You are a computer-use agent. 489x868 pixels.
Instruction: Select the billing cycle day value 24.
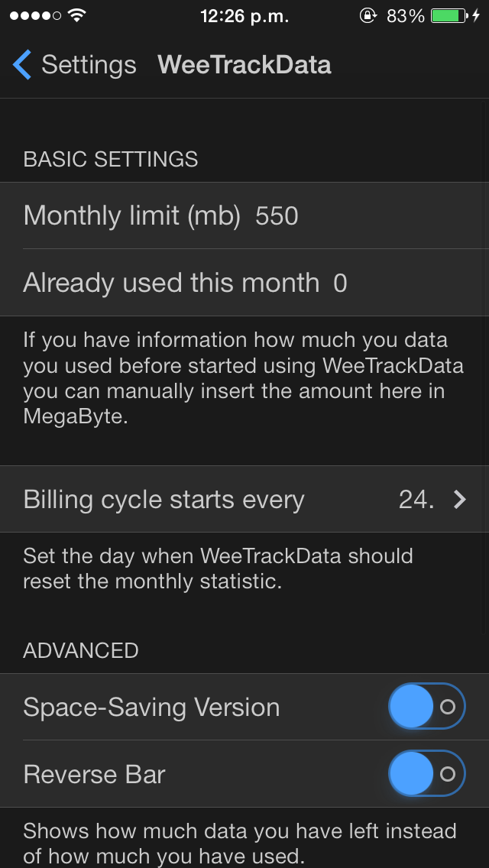pyautogui.click(x=416, y=500)
